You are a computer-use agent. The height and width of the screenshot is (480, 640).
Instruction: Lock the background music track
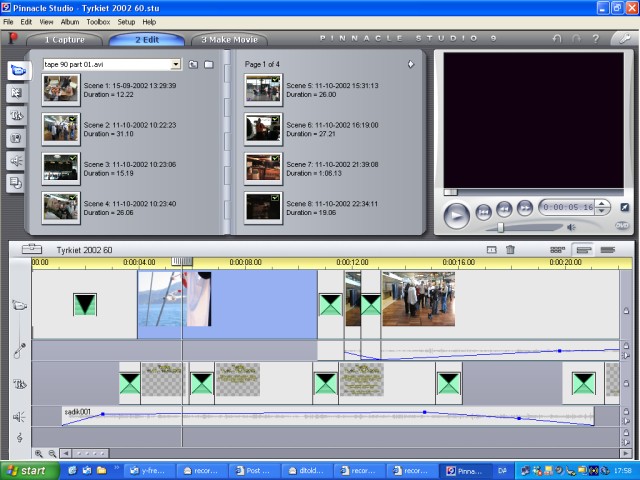626,433
